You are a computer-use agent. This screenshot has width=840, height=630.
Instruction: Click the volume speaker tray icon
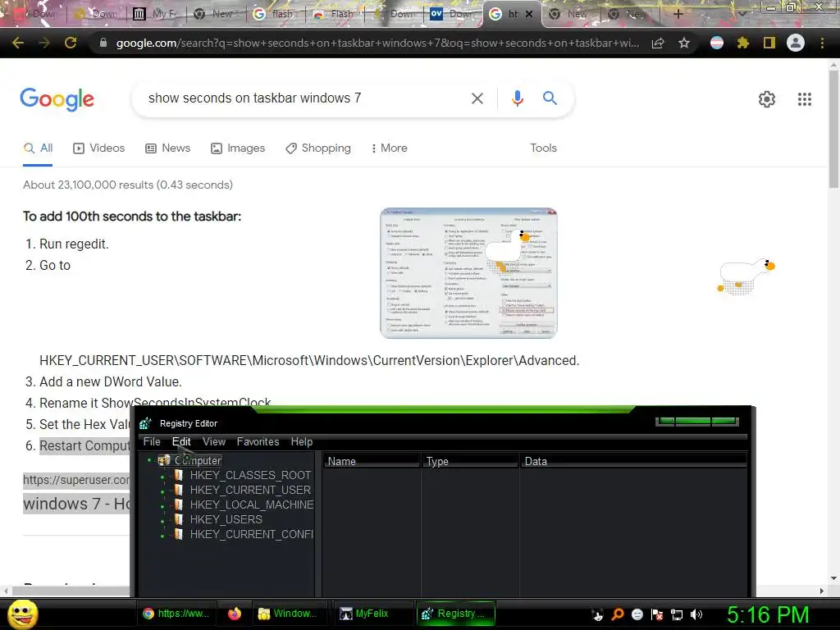click(x=696, y=614)
